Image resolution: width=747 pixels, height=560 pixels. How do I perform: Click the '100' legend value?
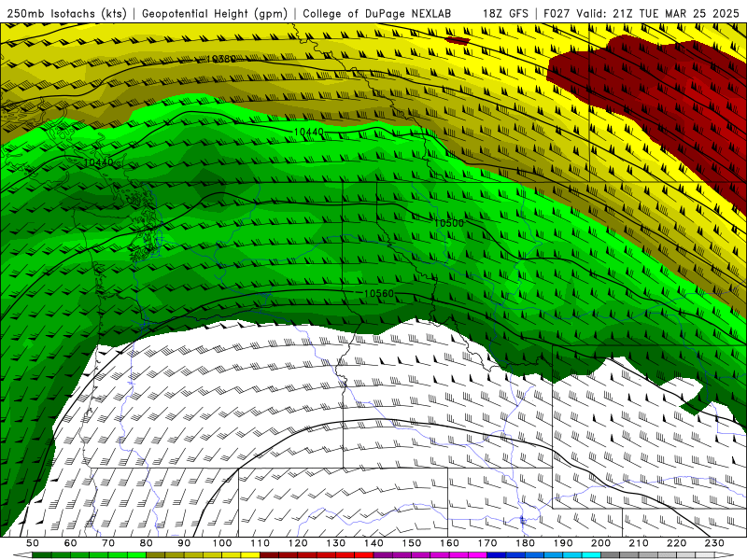222,543
